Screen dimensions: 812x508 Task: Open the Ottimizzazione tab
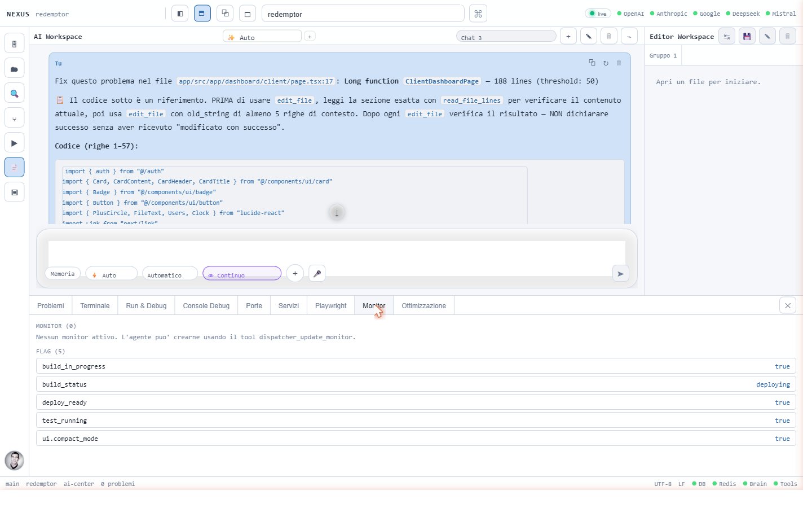pyautogui.click(x=423, y=305)
